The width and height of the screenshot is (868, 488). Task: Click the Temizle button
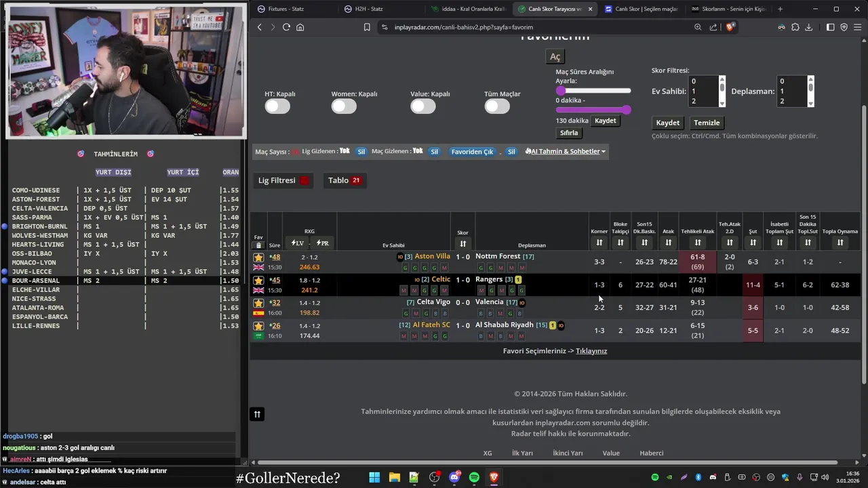coord(707,123)
